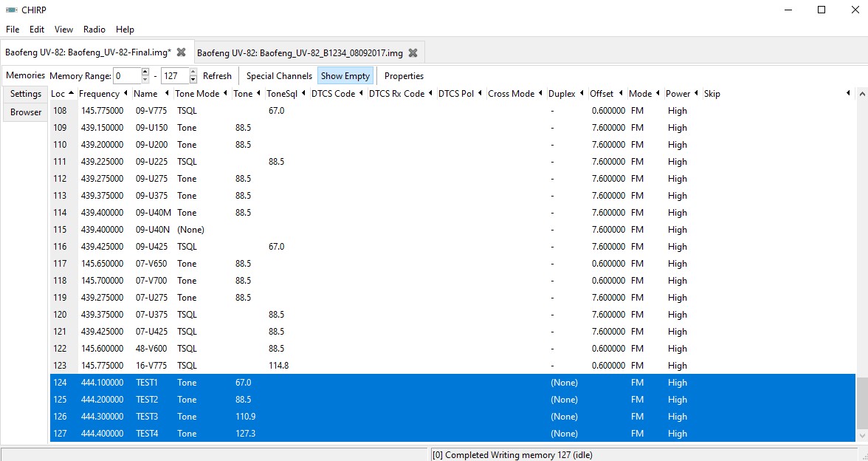Click the 07-V650 name cell
This screenshot has height=461, width=868.
pos(151,264)
